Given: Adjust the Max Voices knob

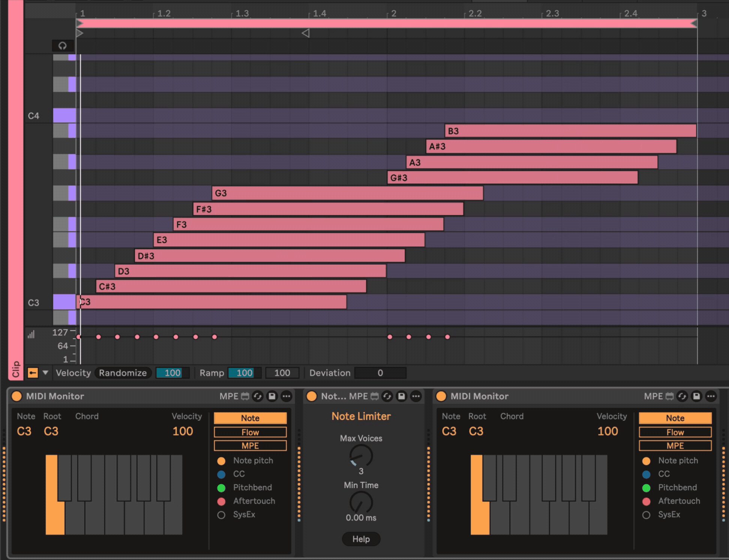Looking at the screenshot, I should point(361,455).
